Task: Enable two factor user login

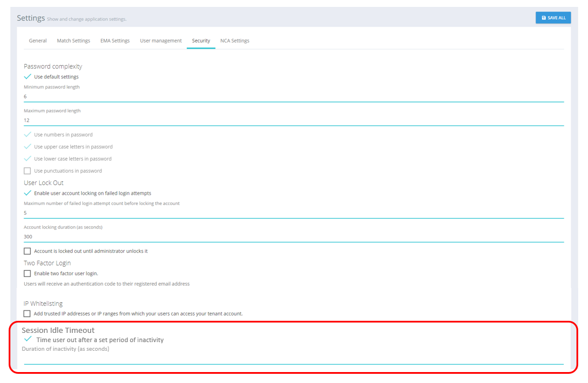Action: pyautogui.click(x=28, y=274)
